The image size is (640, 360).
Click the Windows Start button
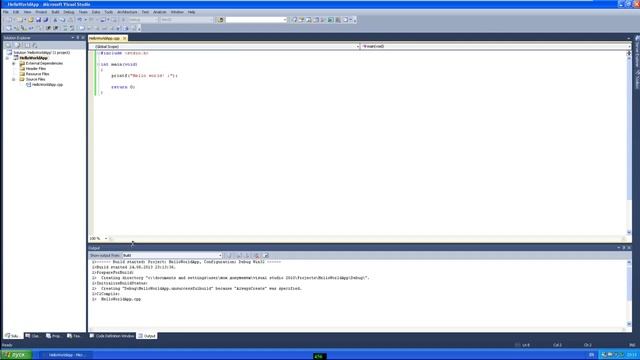(16, 355)
